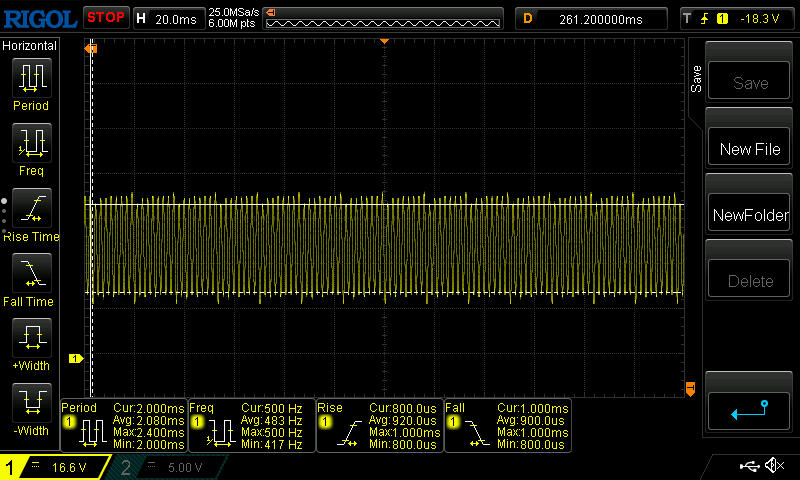
Task: Open the Save side tab
Action: [x=696, y=78]
